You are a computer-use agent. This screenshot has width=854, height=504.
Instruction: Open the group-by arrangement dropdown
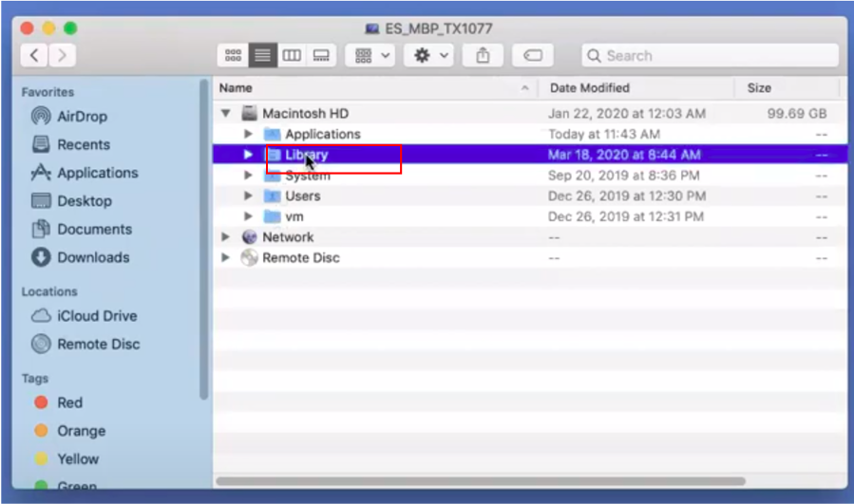tap(372, 55)
